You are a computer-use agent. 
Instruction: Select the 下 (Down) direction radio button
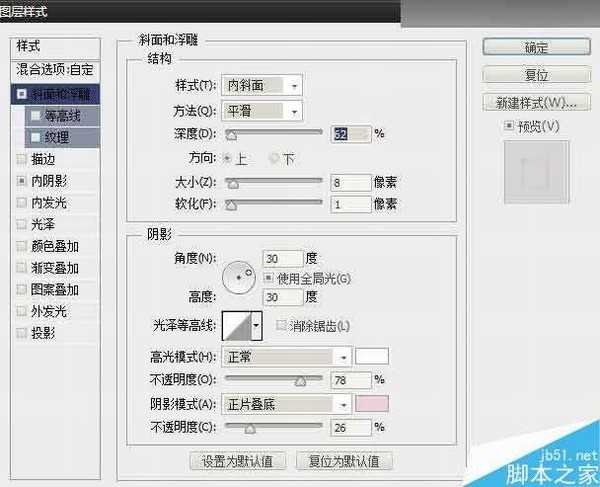click(x=273, y=158)
